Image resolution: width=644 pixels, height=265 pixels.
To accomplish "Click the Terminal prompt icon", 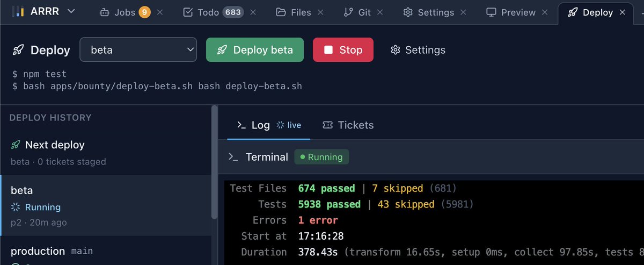I will coord(233,157).
